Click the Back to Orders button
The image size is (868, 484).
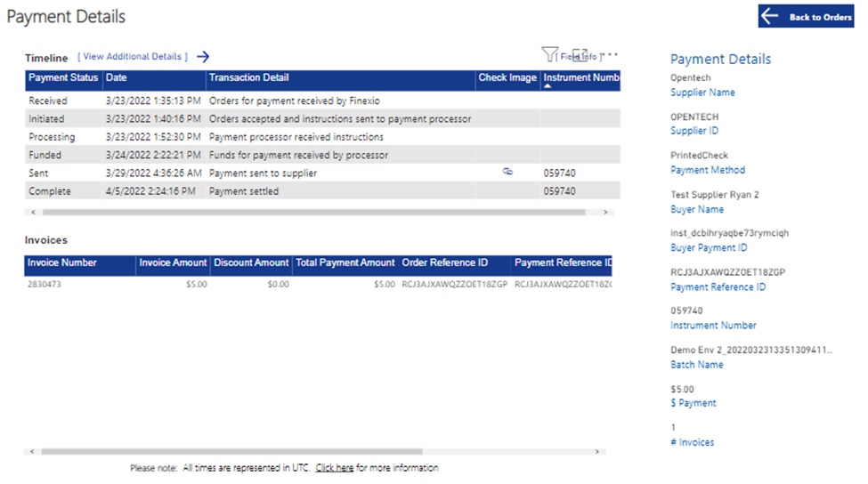click(806, 17)
